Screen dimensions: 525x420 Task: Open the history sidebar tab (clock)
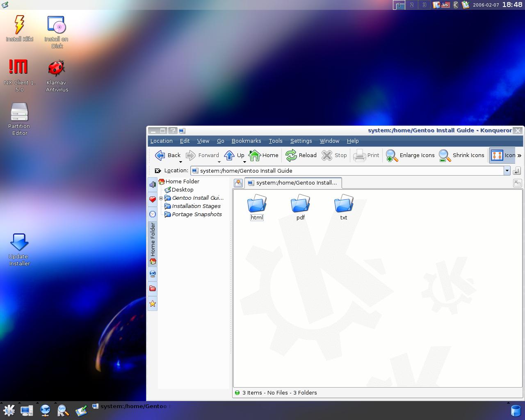[153, 214]
